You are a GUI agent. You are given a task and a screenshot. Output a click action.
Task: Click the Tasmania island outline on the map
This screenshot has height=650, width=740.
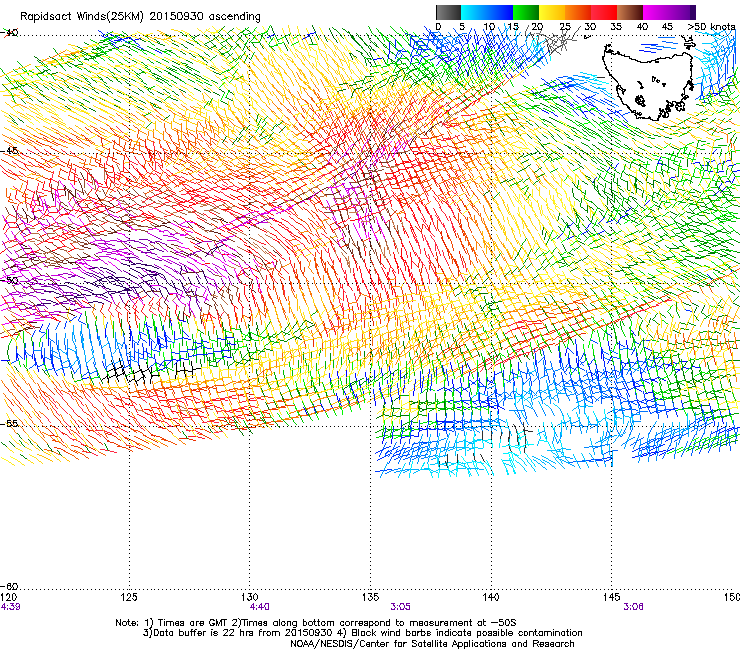point(648,83)
